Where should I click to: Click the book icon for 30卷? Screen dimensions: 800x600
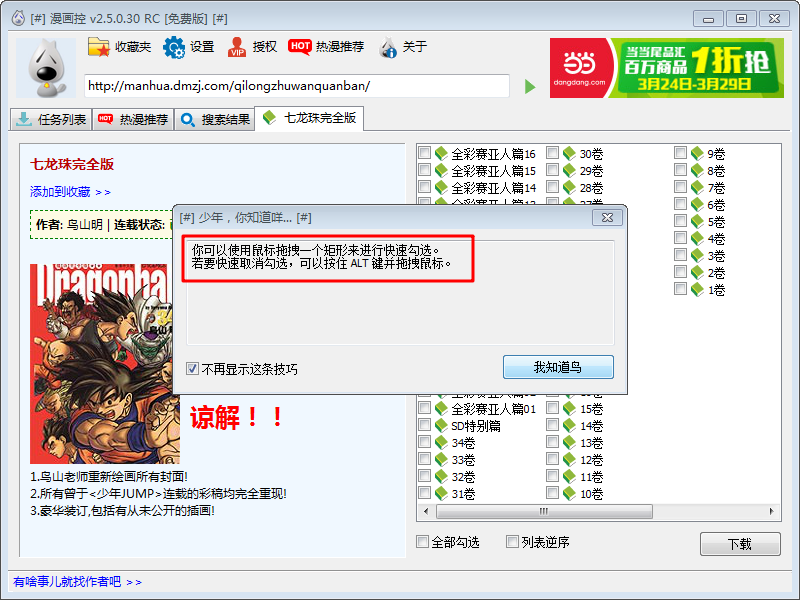[569, 154]
